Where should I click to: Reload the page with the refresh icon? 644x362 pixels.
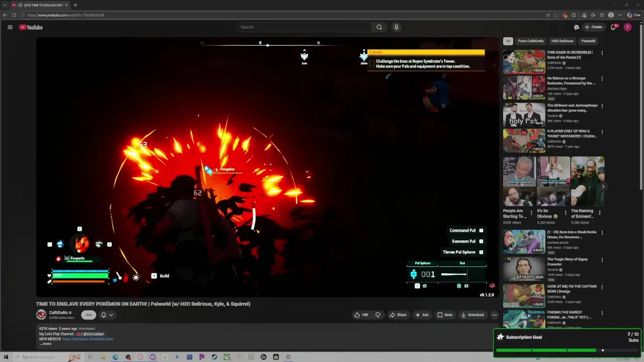(14, 15)
